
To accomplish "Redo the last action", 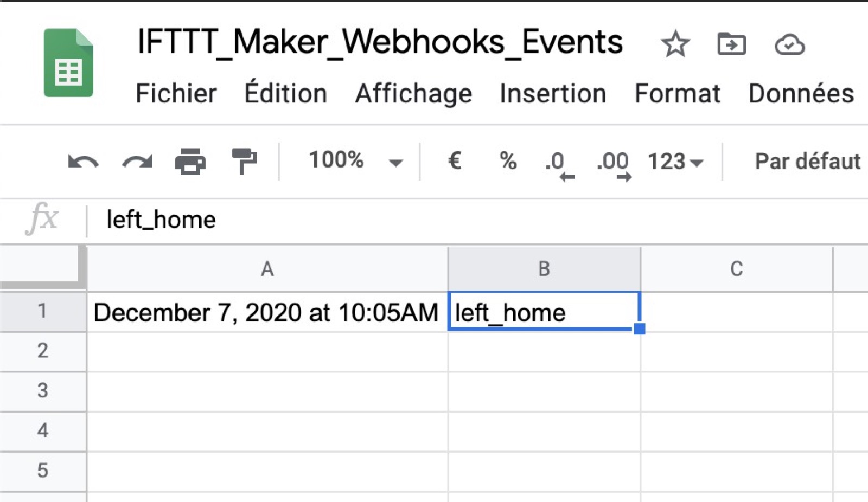I will click(135, 160).
